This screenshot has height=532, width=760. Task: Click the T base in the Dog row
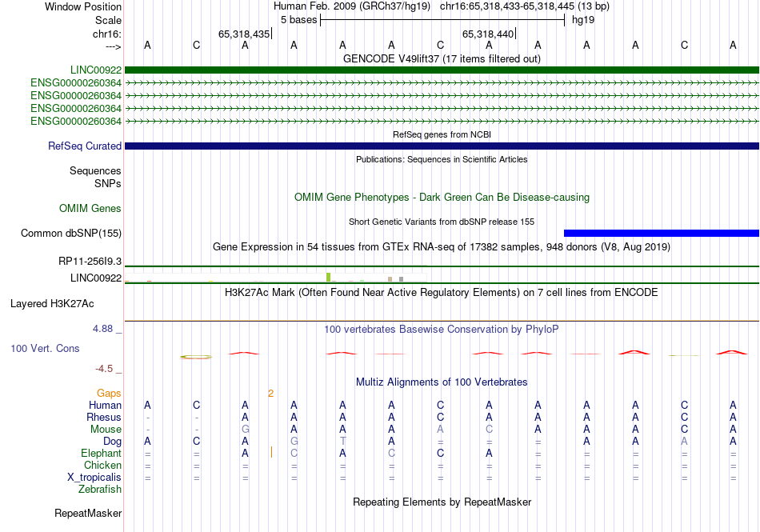pos(342,442)
